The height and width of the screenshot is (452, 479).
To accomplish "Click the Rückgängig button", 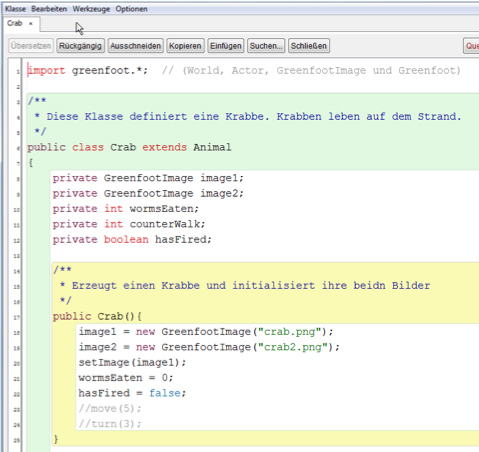I will tap(80, 46).
